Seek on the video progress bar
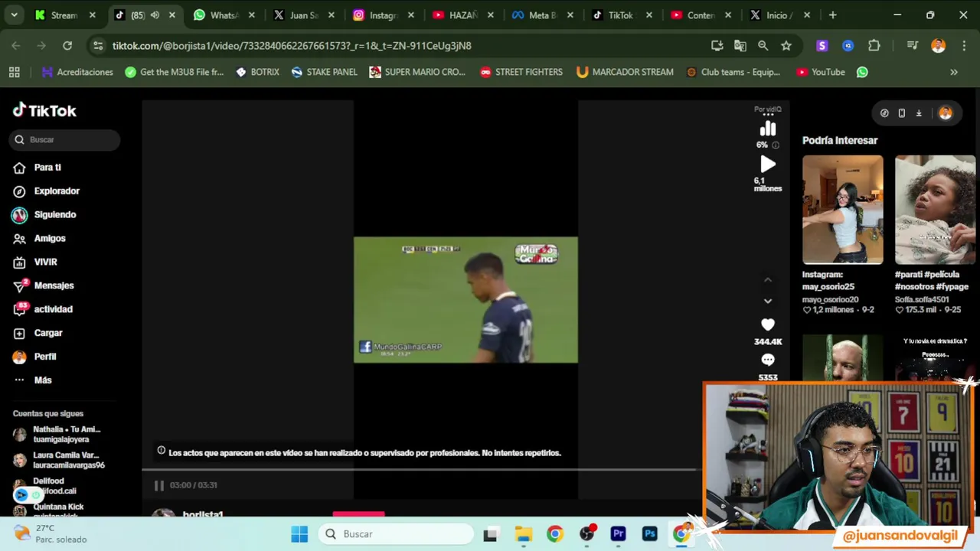 420,470
